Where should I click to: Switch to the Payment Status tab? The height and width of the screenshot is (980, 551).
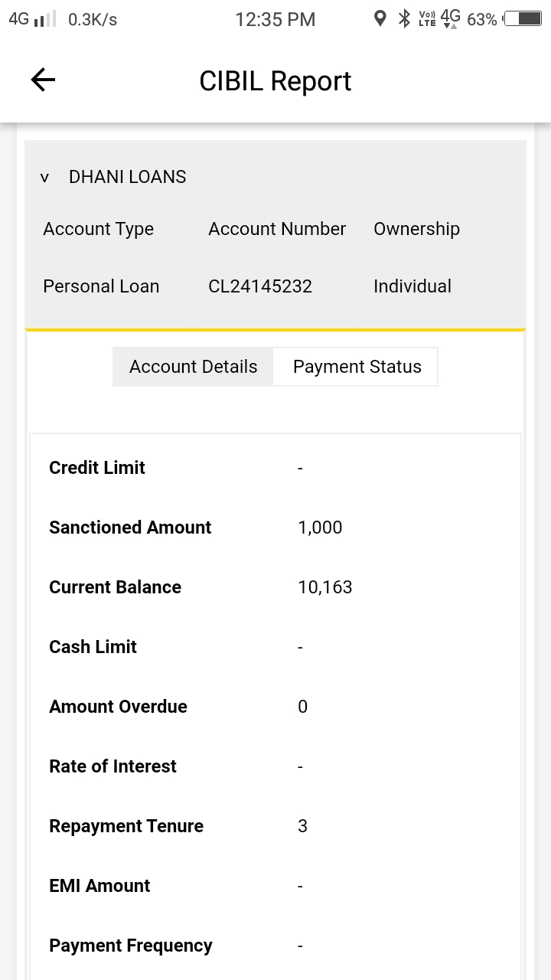point(357,367)
